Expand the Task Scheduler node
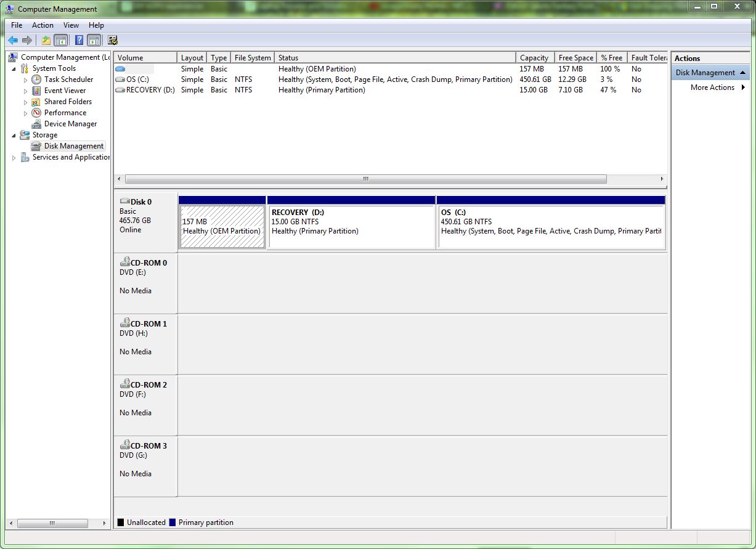 tap(26, 79)
